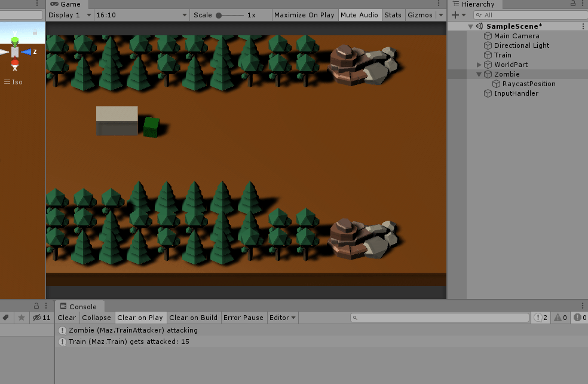Toggle the info message count filter
588x384 pixels.
tap(541, 318)
